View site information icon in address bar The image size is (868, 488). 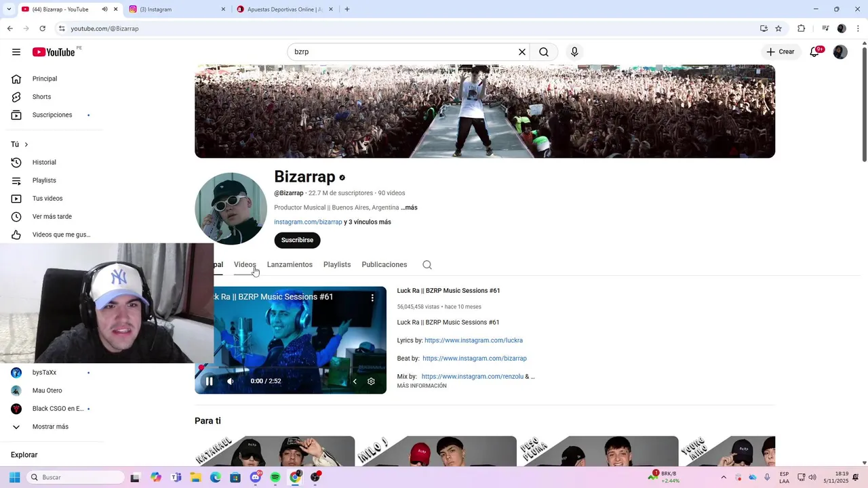(62, 28)
